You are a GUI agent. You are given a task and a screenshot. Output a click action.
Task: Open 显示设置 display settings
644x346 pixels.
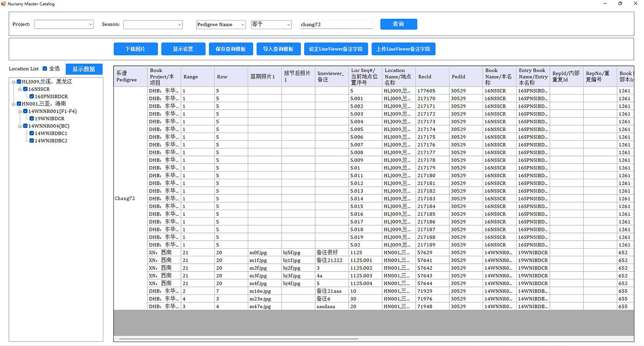(183, 49)
